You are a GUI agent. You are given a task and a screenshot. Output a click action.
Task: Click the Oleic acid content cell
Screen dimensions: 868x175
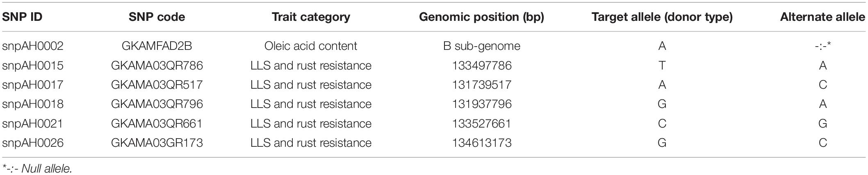[x=311, y=46]
